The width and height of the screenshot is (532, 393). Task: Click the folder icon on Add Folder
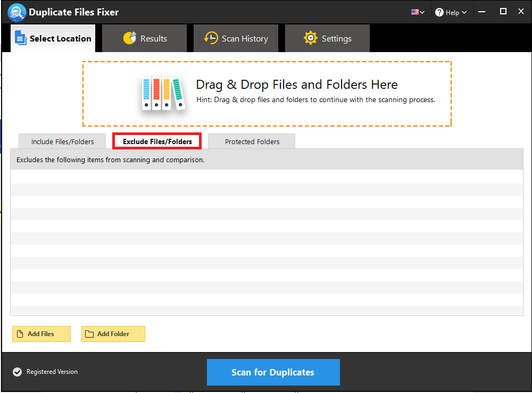[x=89, y=334]
